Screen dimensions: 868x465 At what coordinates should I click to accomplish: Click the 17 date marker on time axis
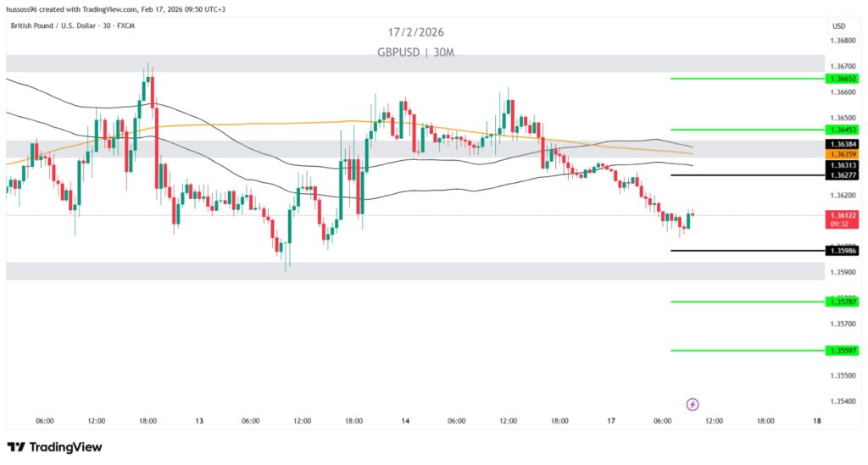point(611,421)
